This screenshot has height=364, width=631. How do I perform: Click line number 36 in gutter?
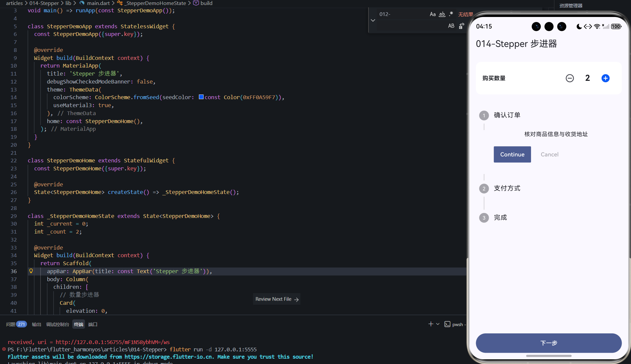tap(14, 271)
